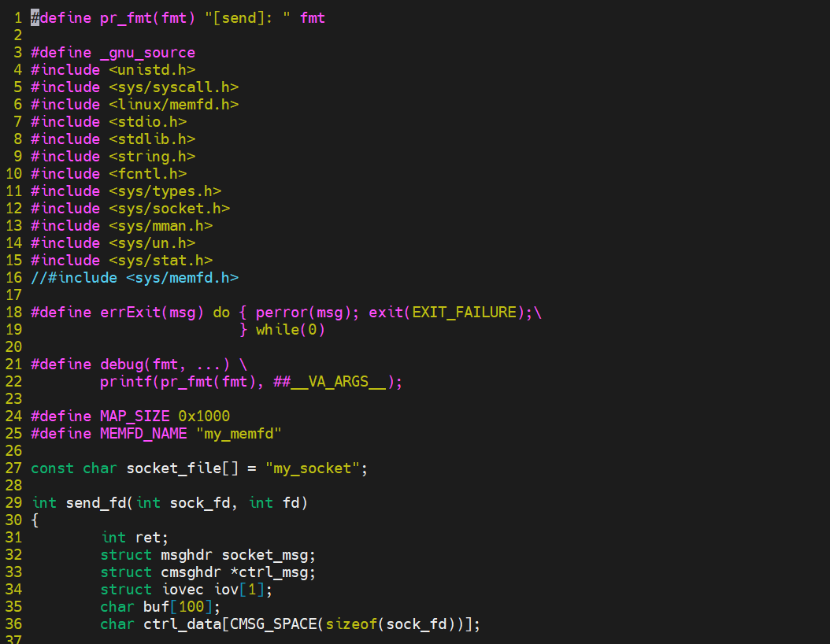Click the msghdr struct declaration

[x=187, y=554]
